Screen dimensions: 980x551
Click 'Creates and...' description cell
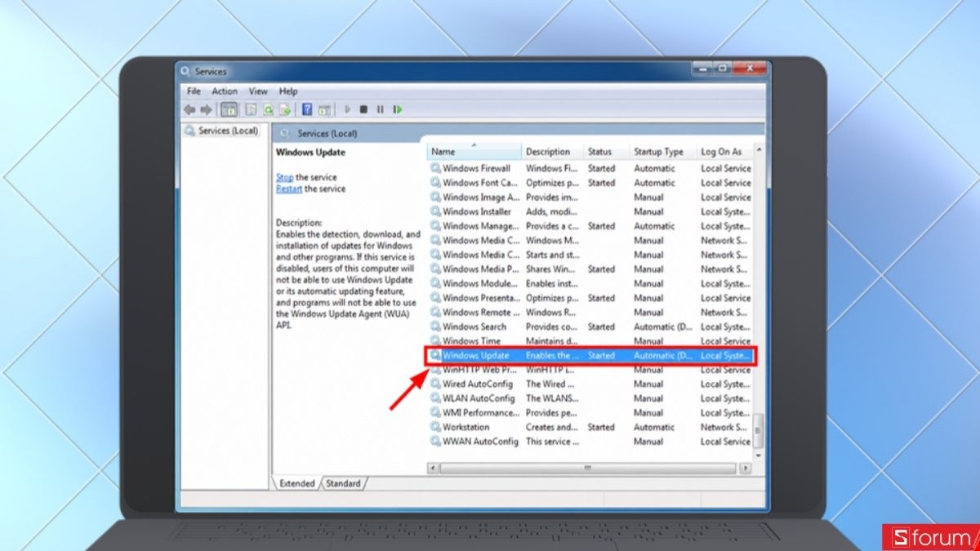tap(552, 427)
